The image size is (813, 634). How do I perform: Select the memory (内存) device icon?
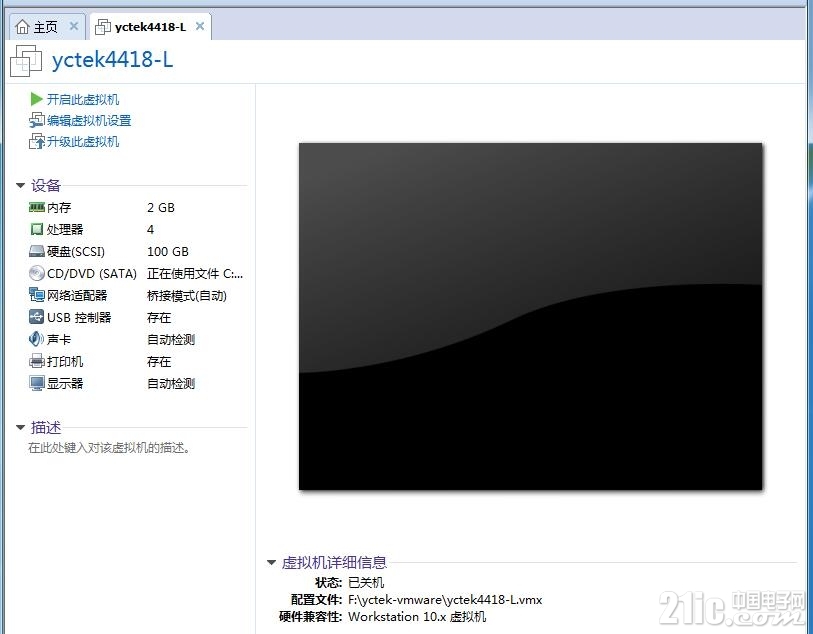pyautogui.click(x=36, y=207)
